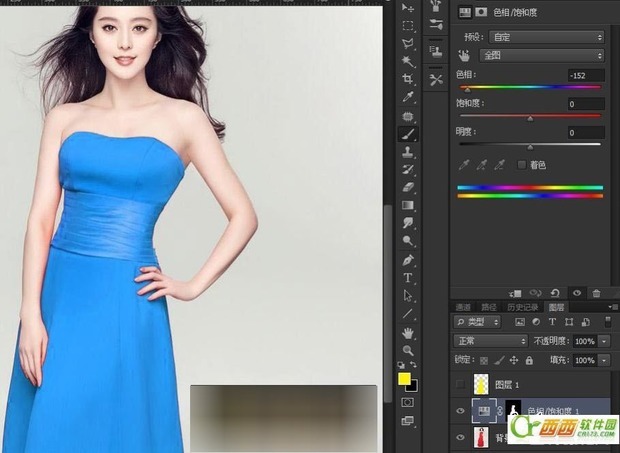
Task: Choose the Horizontal Type tool
Action: [x=409, y=277]
